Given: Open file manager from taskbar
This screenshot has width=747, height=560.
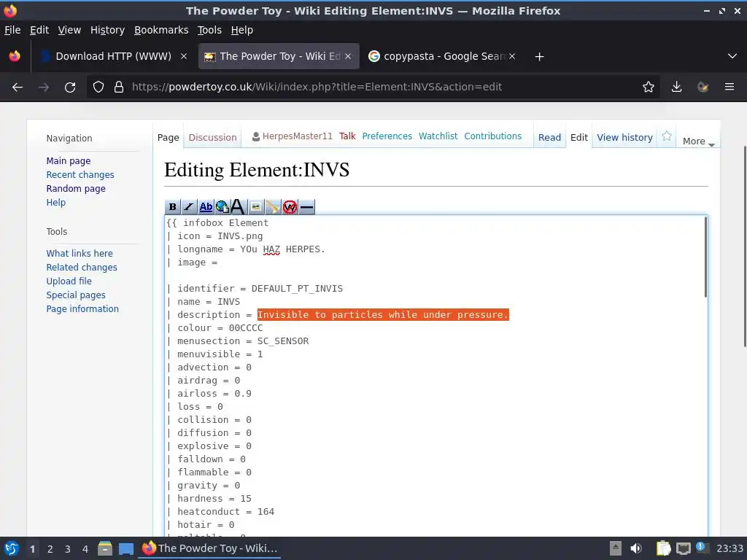Looking at the screenshot, I should coord(105,548).
